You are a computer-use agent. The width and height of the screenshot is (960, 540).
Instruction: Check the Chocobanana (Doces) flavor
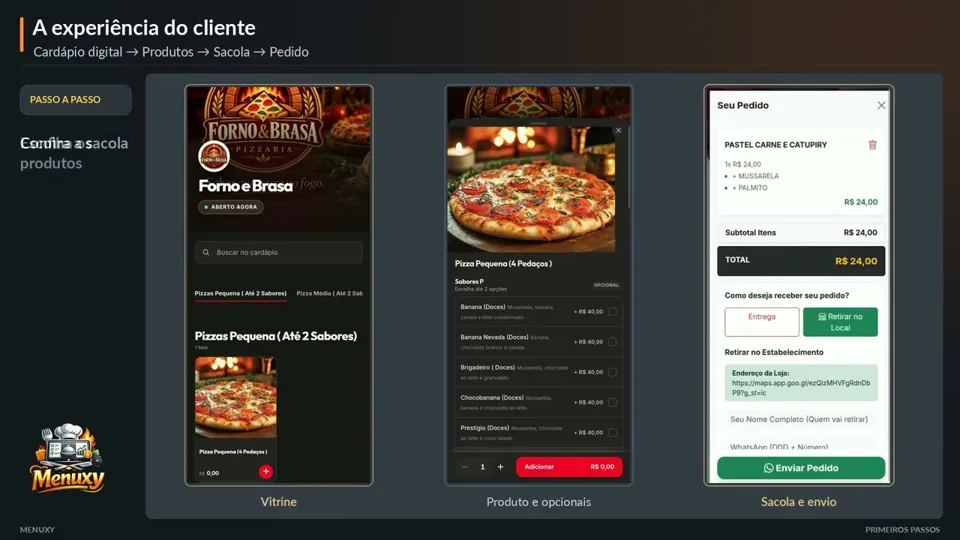click(x=612, y=402)
